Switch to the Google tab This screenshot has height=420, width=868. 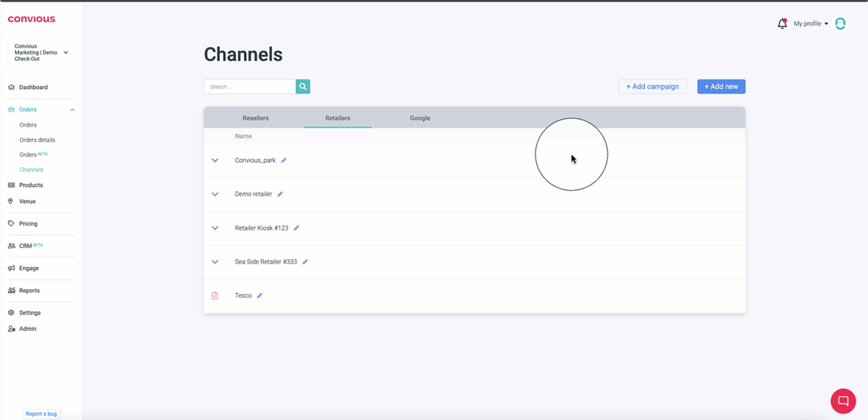pos(420,118)
